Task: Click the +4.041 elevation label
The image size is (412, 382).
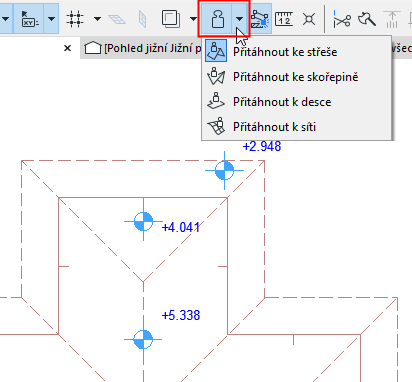Action: tap(181, 227)
